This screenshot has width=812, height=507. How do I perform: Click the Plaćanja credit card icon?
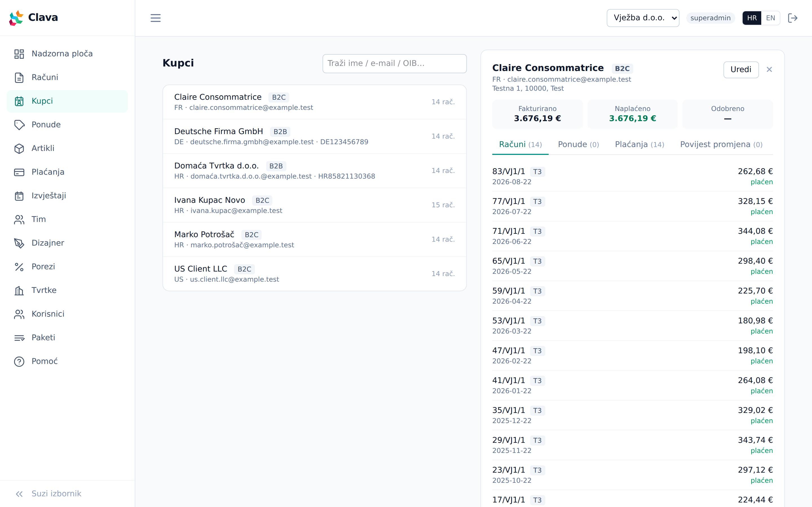pyautogui.click(x=19, y=172)
